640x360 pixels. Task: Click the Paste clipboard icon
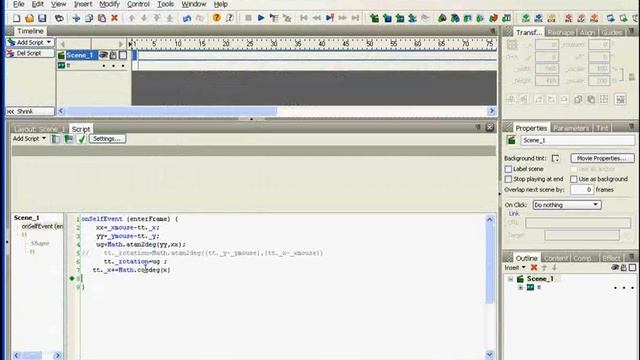point(102,18)
